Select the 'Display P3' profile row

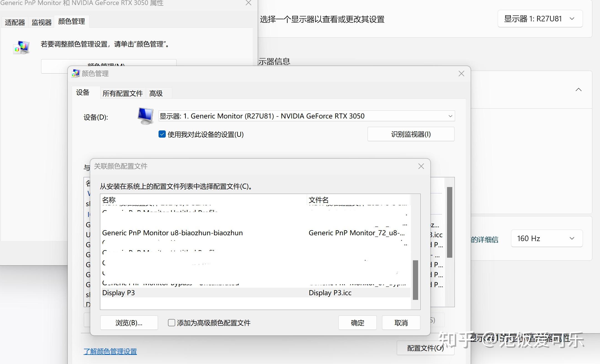tap(256, 293)
